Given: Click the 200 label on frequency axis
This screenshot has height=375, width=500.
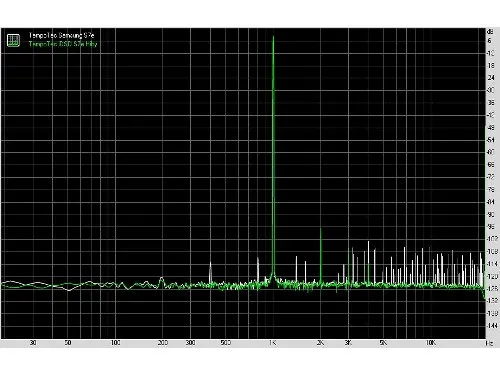Looking at the screenshot, I should tap(163, 343).
